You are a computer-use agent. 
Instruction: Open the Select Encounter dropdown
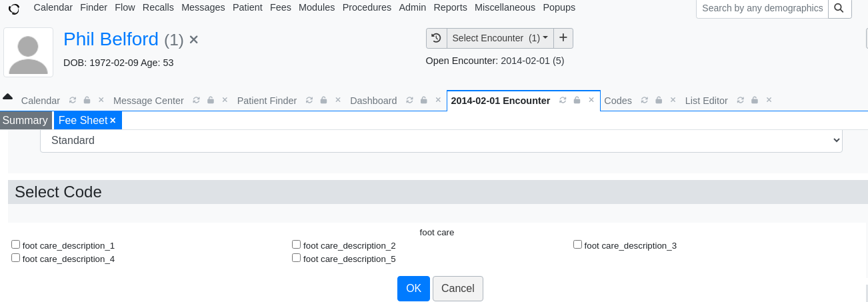coord(500,38)
